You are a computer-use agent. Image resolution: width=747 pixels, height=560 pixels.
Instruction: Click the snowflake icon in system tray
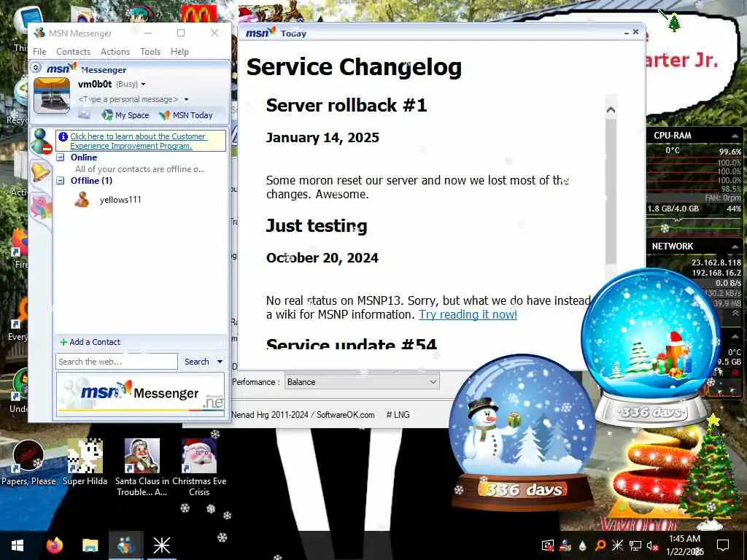[x=617, y=545]
